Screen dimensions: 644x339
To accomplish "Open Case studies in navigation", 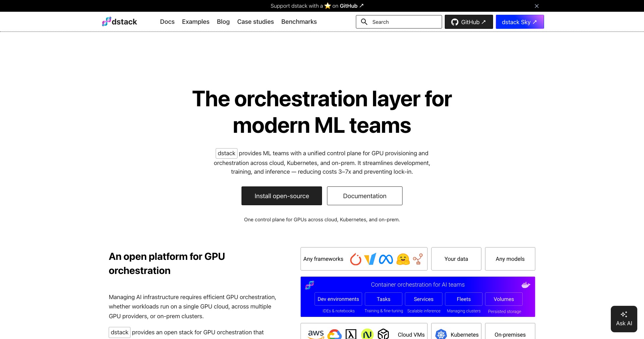I will (256, 22).
